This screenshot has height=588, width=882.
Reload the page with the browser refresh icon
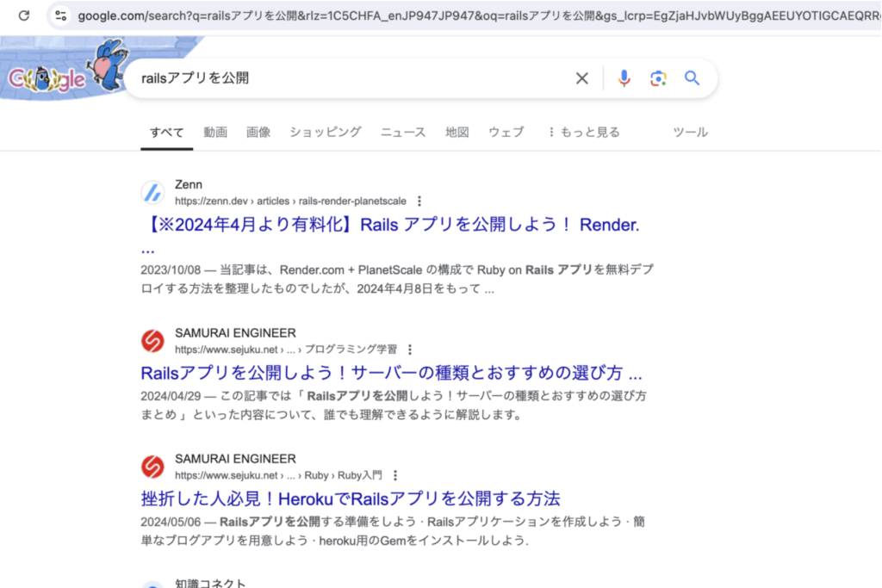tap(24, 15)
